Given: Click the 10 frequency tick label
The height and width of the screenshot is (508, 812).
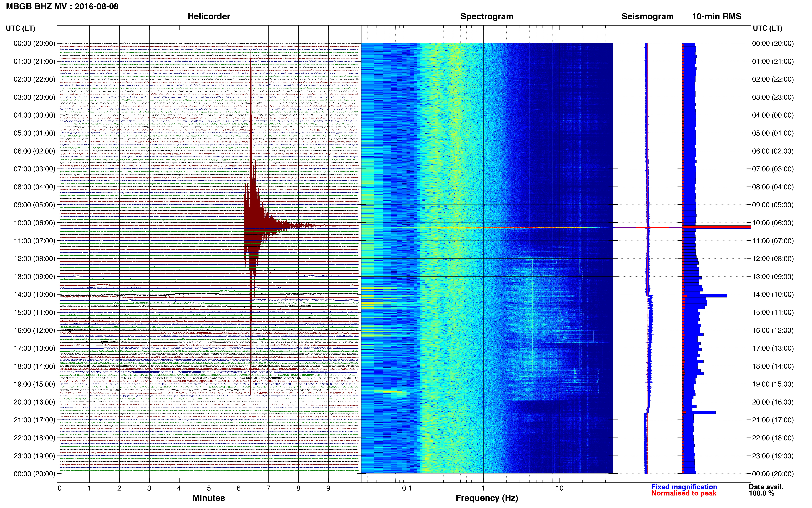Looking at the screenshot, I should pyautogui.click(x=559, y=488).
